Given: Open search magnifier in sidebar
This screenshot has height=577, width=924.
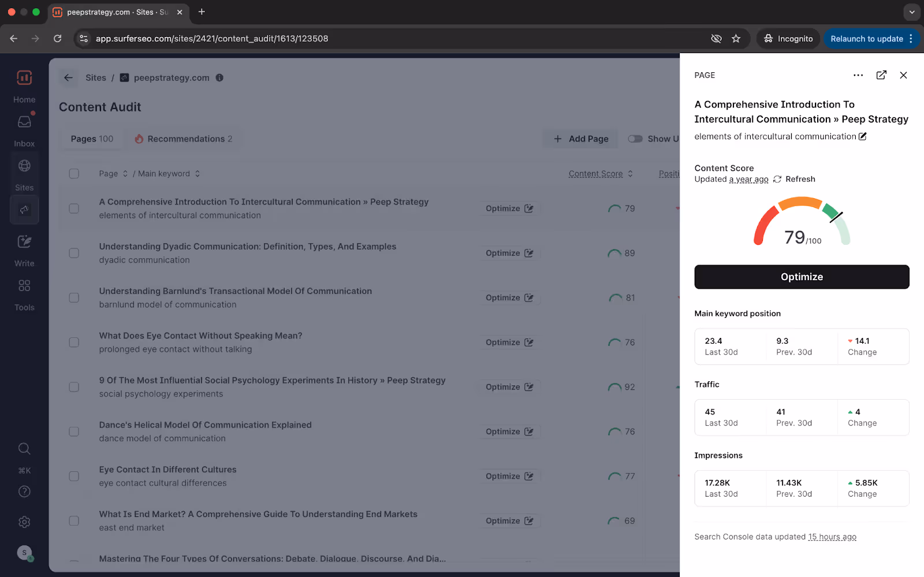Looking at the screenshot, I should click(24, 449).
